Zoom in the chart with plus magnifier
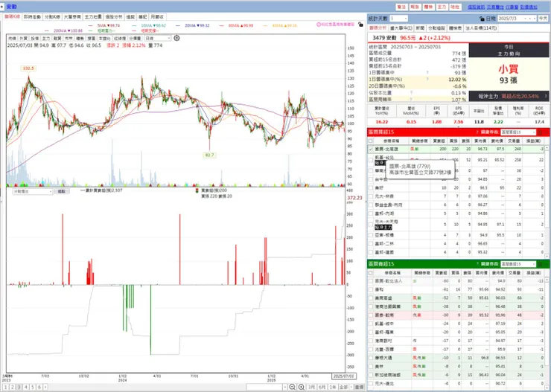551x392 pixels. 301,387
